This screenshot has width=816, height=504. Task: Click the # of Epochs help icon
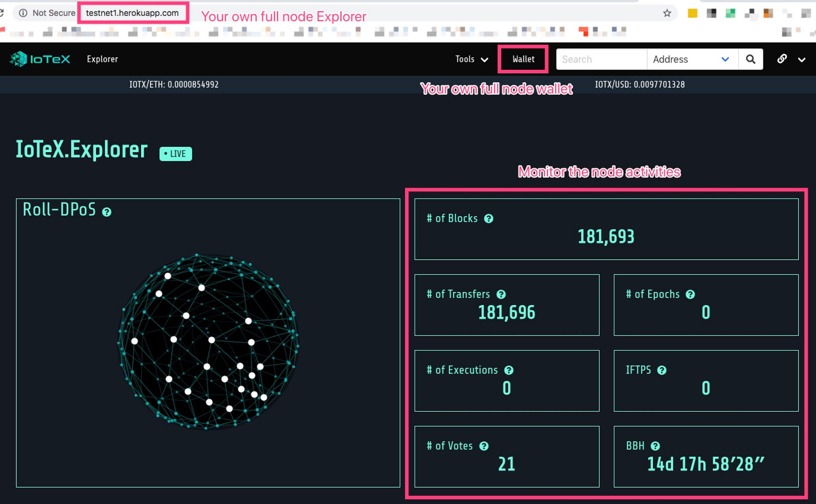690,294
